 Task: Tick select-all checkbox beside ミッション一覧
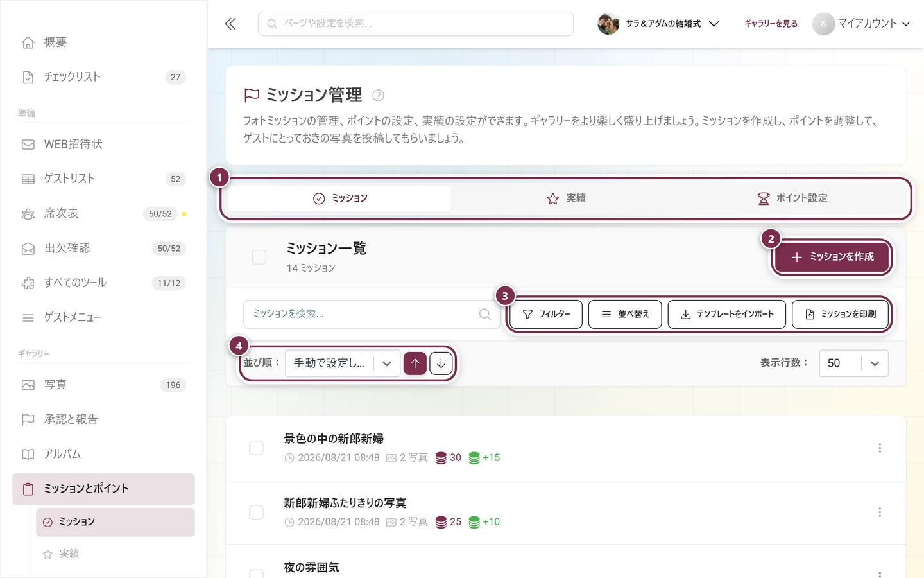(259, 258)
